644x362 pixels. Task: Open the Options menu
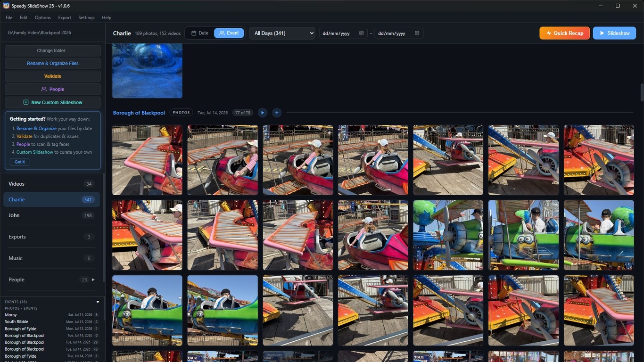pos(43,17)
